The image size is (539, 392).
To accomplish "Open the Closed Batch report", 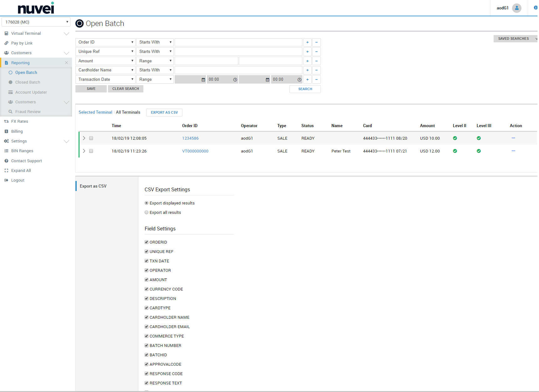I will pos(28,82).
